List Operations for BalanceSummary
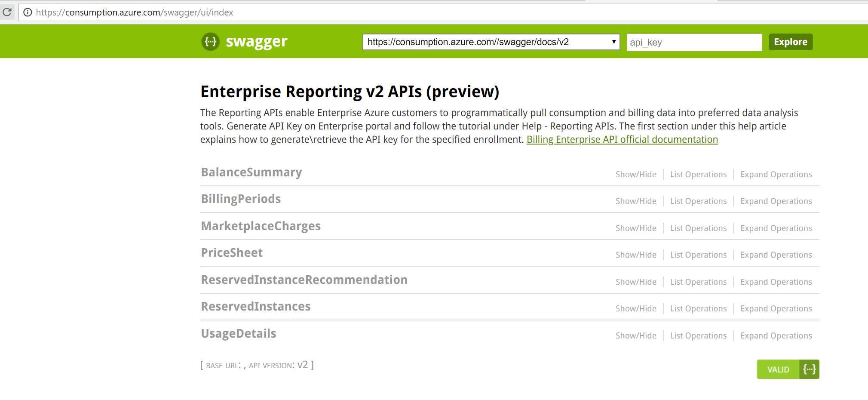Screen dimensions: 868x400 click(x=698, y=174)
